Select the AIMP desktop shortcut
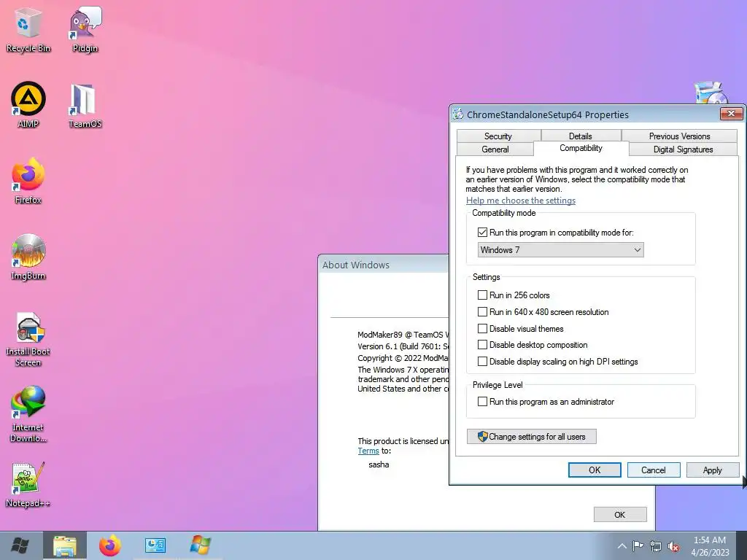 [x=28, y=105]
